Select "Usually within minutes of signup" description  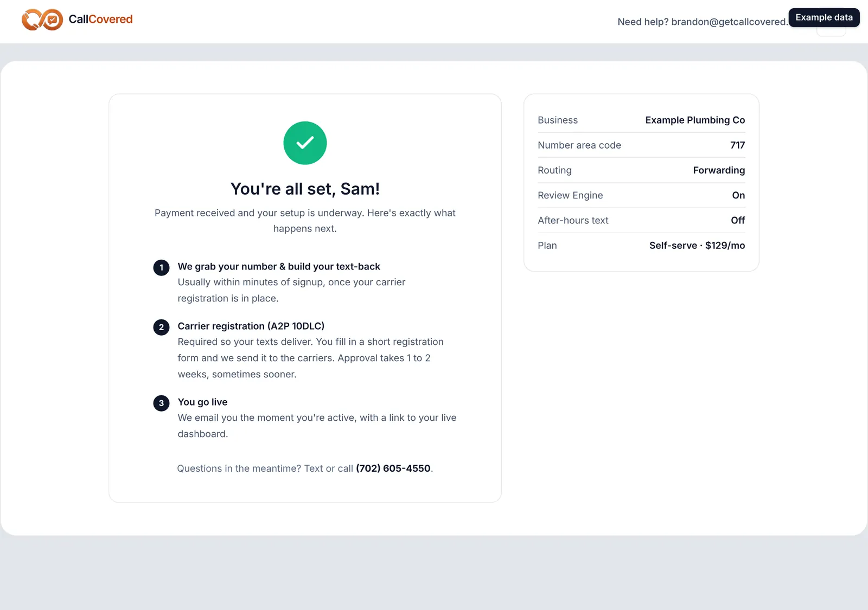click(291, 290)
